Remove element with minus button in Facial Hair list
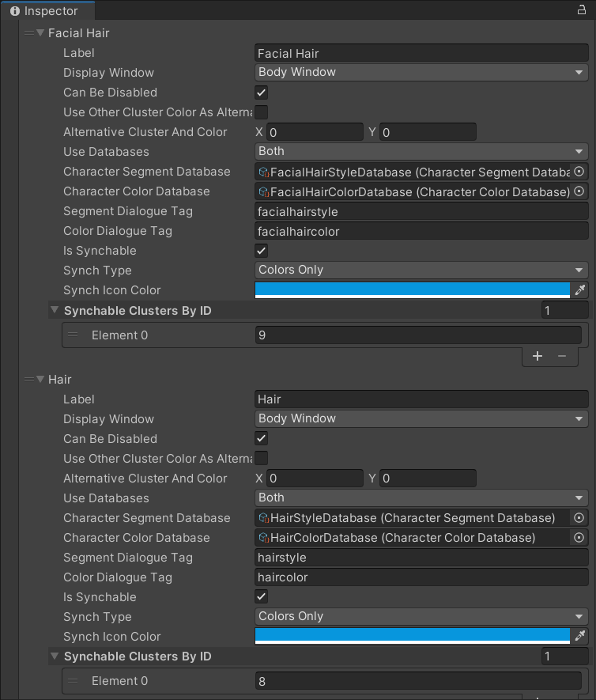The image size is (596, 700). [x=562, y=356]
